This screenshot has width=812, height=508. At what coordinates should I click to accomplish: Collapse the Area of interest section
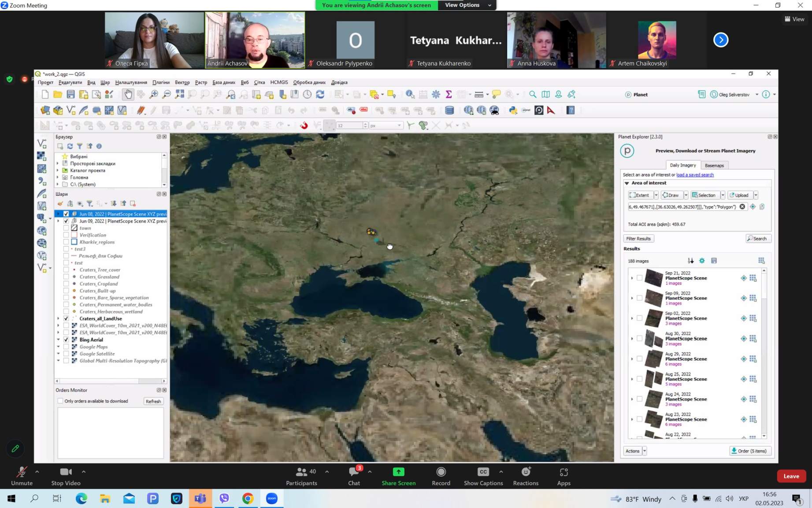627,183
